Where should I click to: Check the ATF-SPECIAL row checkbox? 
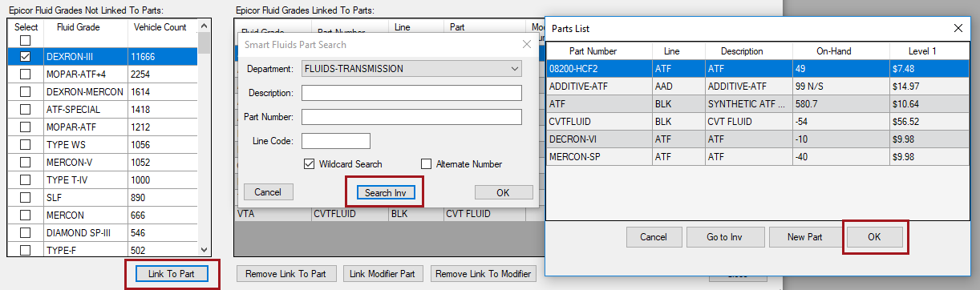pyautogui.click(x=25, y=110)
